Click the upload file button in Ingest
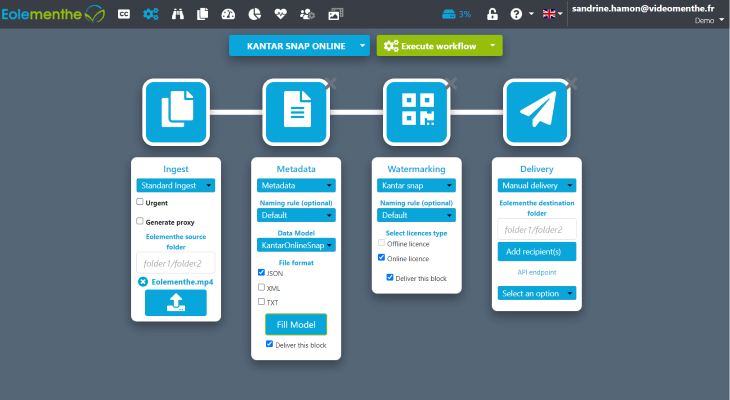The image size is (730, 400). tap(176, 303)
